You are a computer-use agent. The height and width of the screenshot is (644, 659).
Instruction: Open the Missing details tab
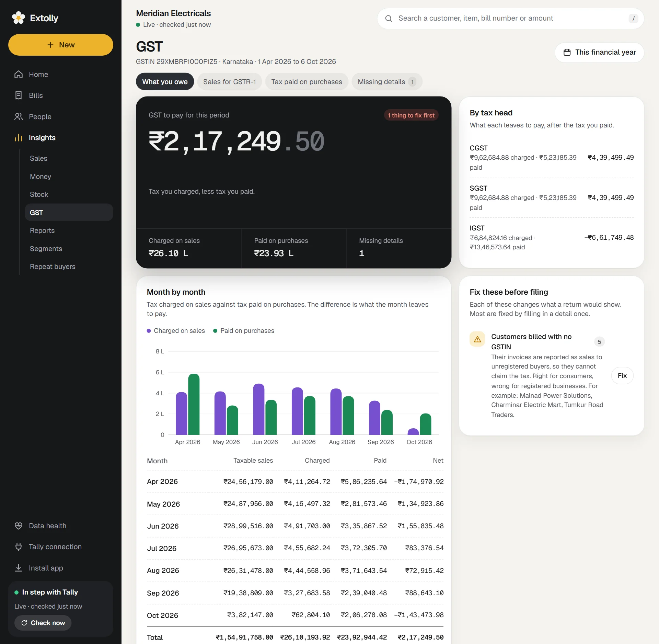tap(387, 82)
